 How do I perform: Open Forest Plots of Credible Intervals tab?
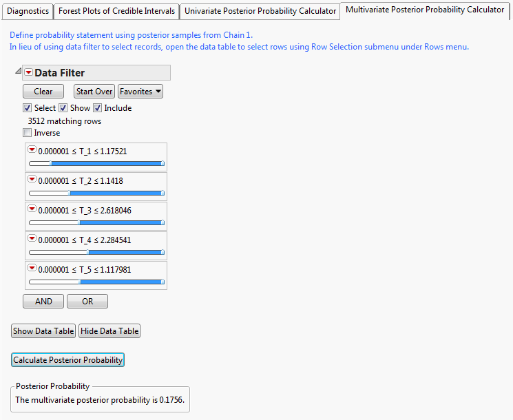point(116,11)
